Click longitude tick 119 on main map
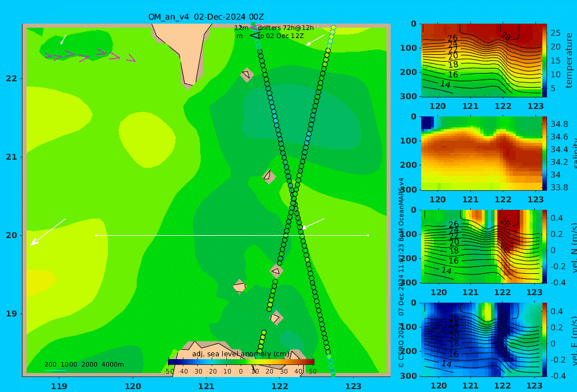This screenshot has width=577, height=392. (59, 386)
